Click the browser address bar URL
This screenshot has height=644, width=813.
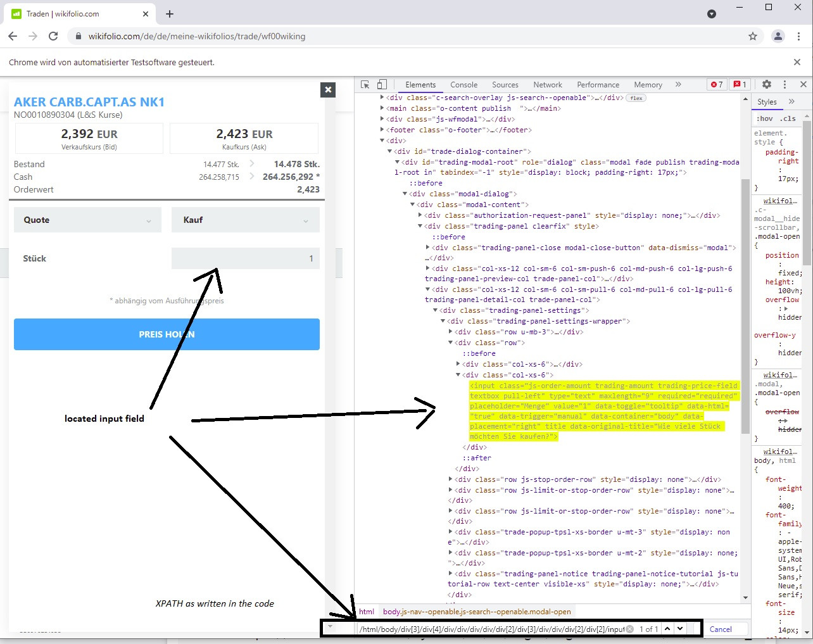point(197,36)
